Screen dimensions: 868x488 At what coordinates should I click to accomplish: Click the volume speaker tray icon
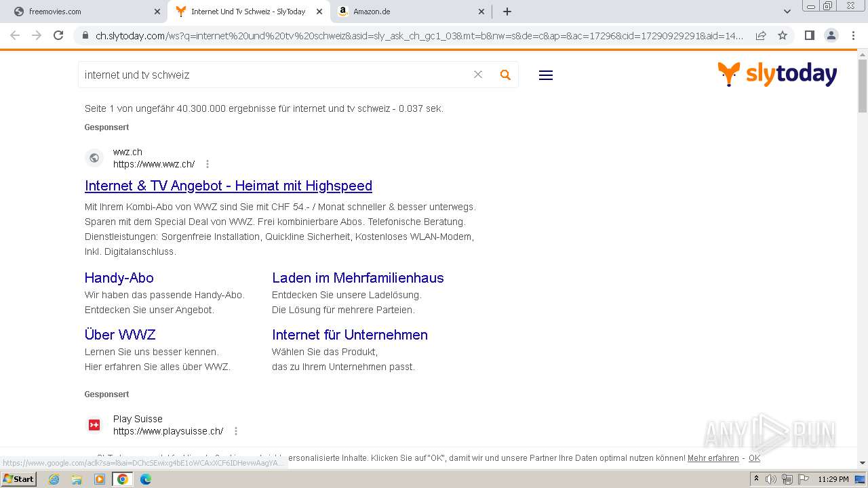click(771, 479)
